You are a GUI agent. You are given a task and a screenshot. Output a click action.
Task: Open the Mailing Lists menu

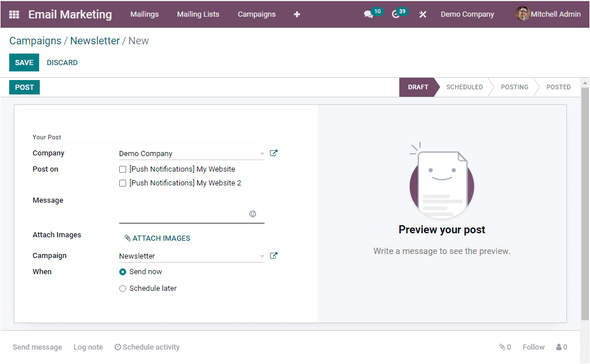click(198, 14)
